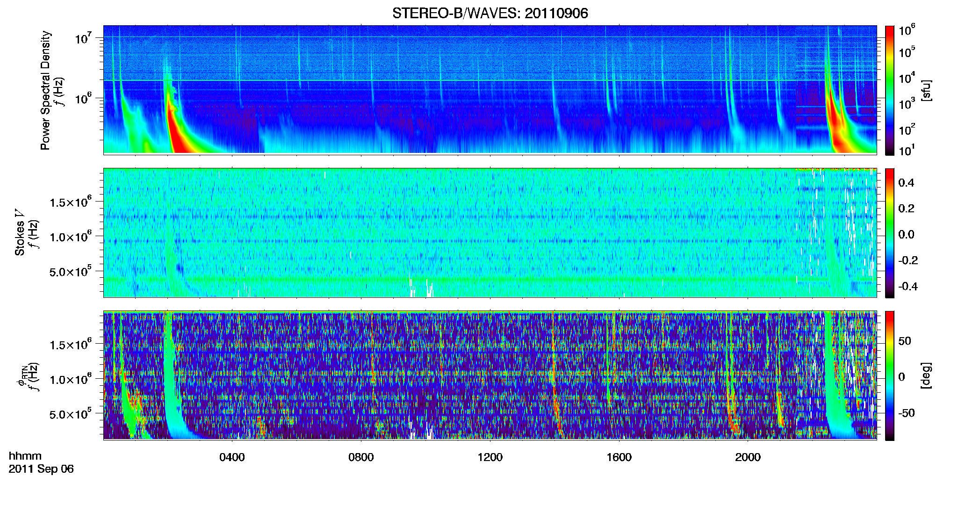Click the Power Spectral Density axis label
The width and height of the screenshot is (980, 505).
point(45,90)
